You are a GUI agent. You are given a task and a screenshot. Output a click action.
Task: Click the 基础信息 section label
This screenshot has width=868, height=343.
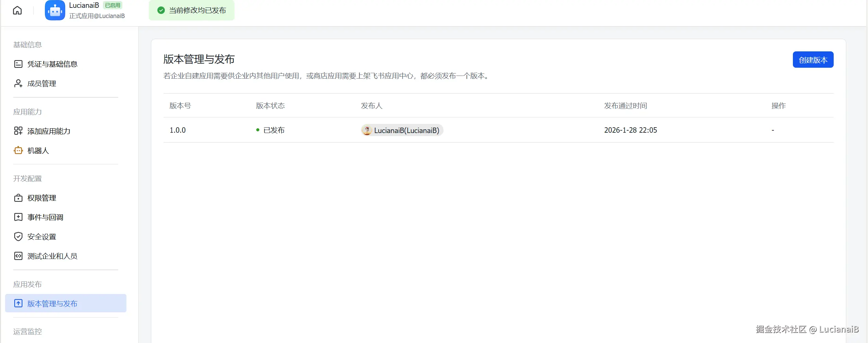28,45
